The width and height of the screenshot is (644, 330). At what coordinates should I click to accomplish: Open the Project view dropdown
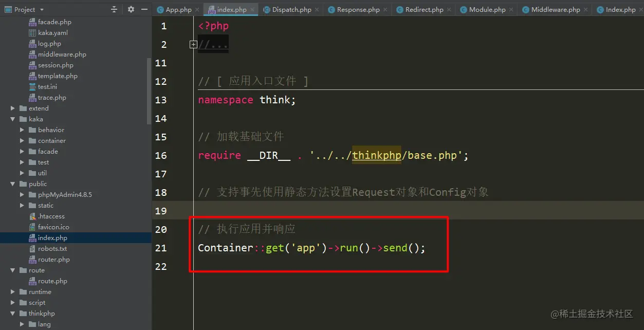(42, 10)
